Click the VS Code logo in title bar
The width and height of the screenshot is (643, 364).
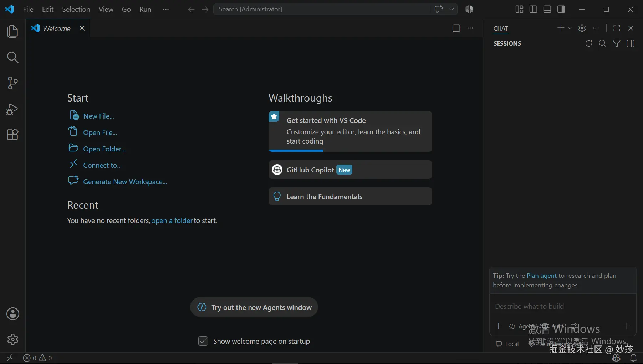coord(9,9)
